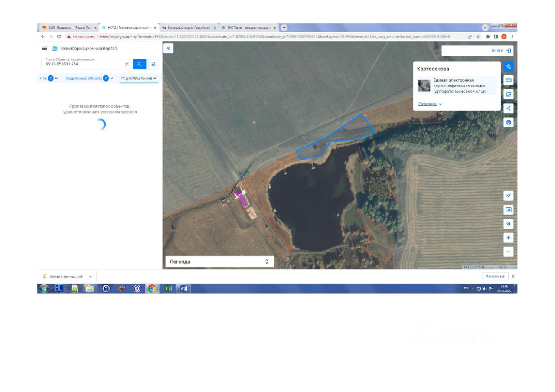
Task: Click 'Показать все' downloads button
Action: 495,276
